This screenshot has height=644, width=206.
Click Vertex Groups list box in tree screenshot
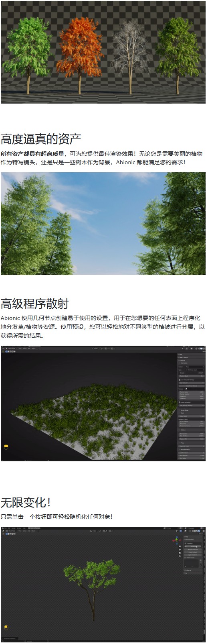point(191,563)
